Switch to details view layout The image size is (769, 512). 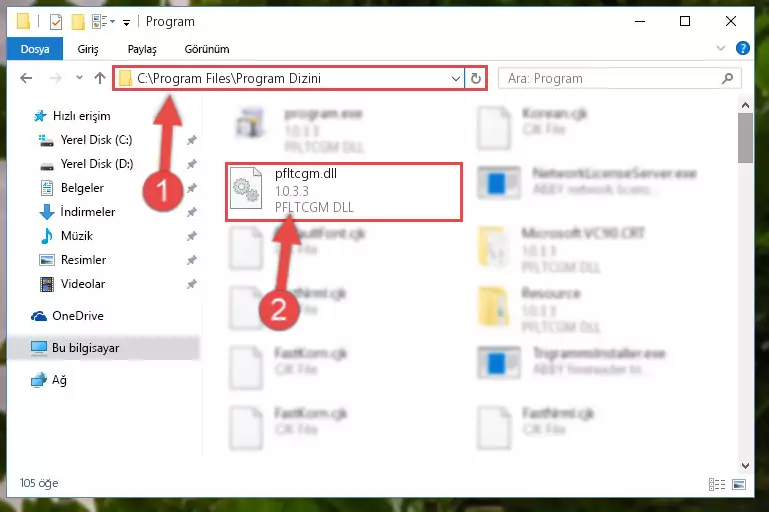(717, 484)
